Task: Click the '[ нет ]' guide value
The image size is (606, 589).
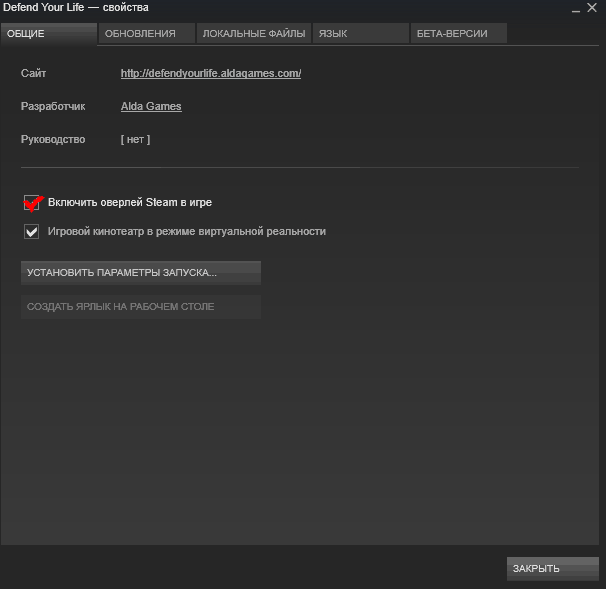Action: click(x=135, y=139)
